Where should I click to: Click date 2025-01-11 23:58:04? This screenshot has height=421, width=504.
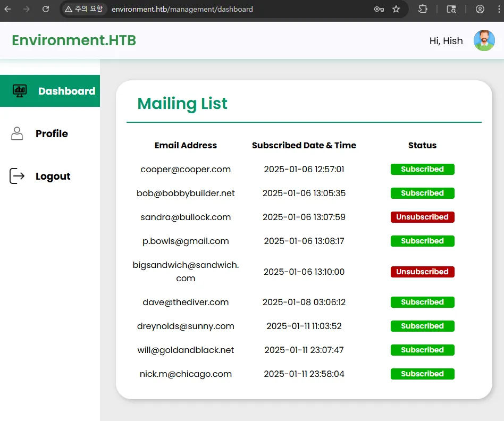coord(304,374)
